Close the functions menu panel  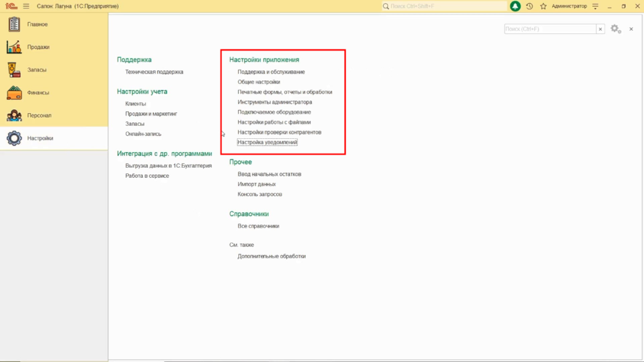tap(631, 29)
